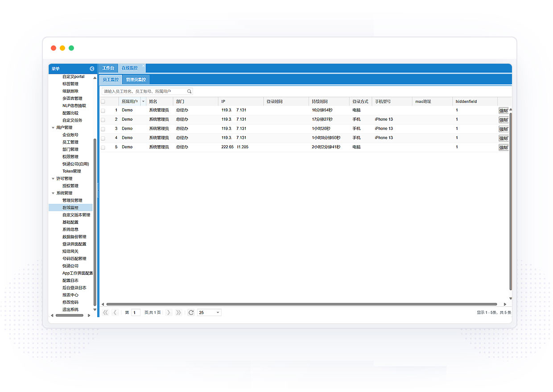The width and height of the screenshot is (553, 392).
Task: Sort by the 手机型号 column header
Action: point(392,102)
